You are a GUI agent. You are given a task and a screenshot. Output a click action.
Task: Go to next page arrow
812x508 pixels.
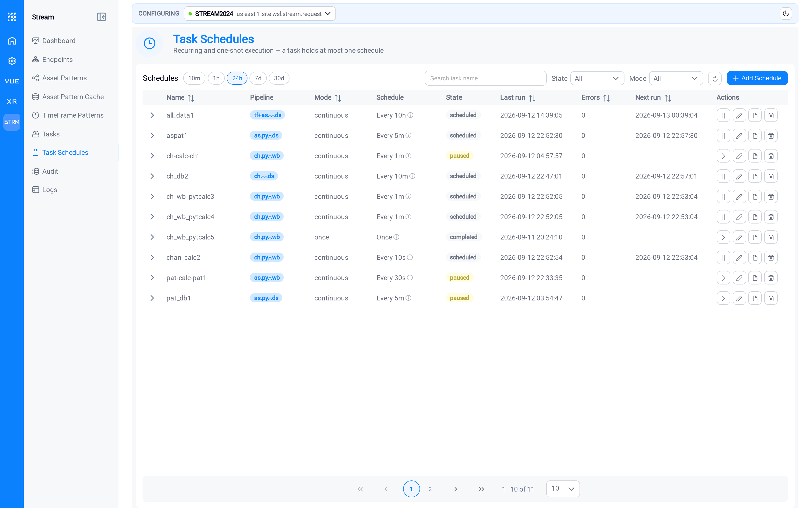[x=455, y=489]
